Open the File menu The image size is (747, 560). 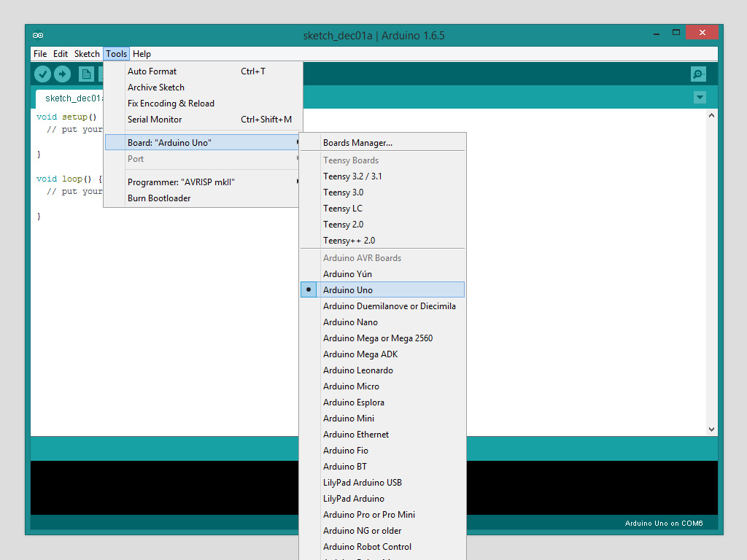[x=40, y=54]
